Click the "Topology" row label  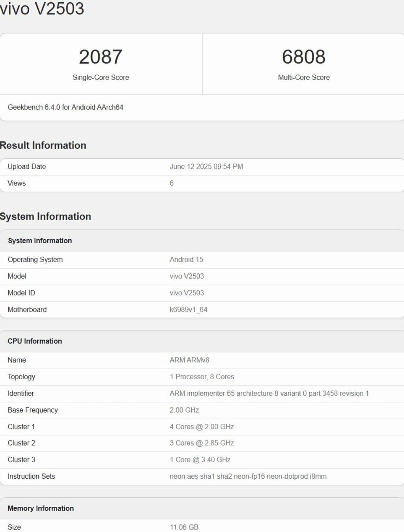click(21, 377)
